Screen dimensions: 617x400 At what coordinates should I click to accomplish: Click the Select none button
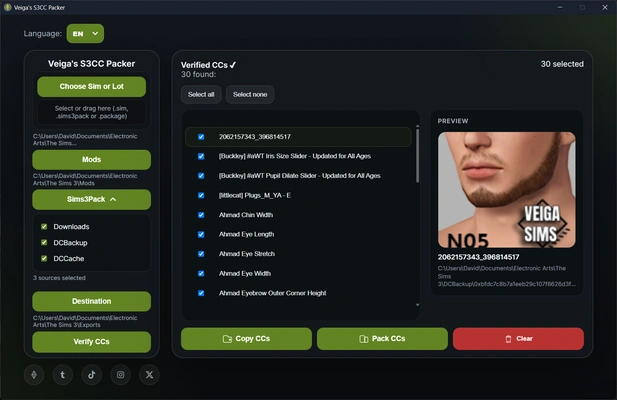250,94
